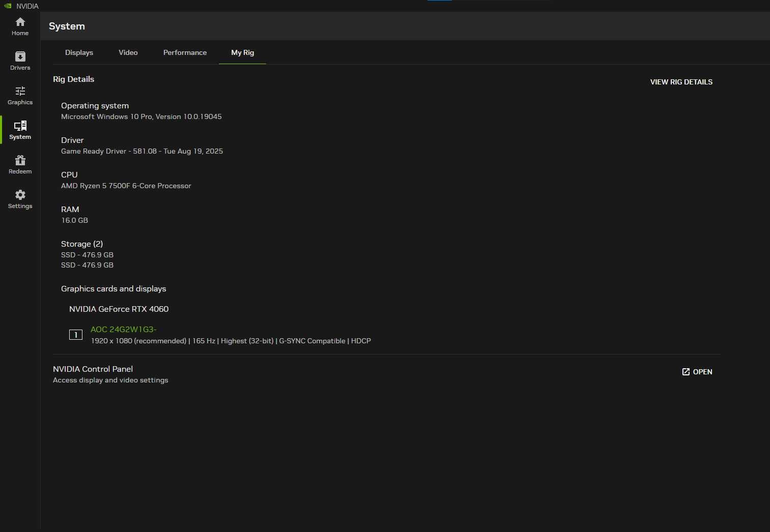The height and width of the screenshot is (532, 770).
Task: Click the 1920 x 1080 resolution details
Action: click(x=231, y=341)
